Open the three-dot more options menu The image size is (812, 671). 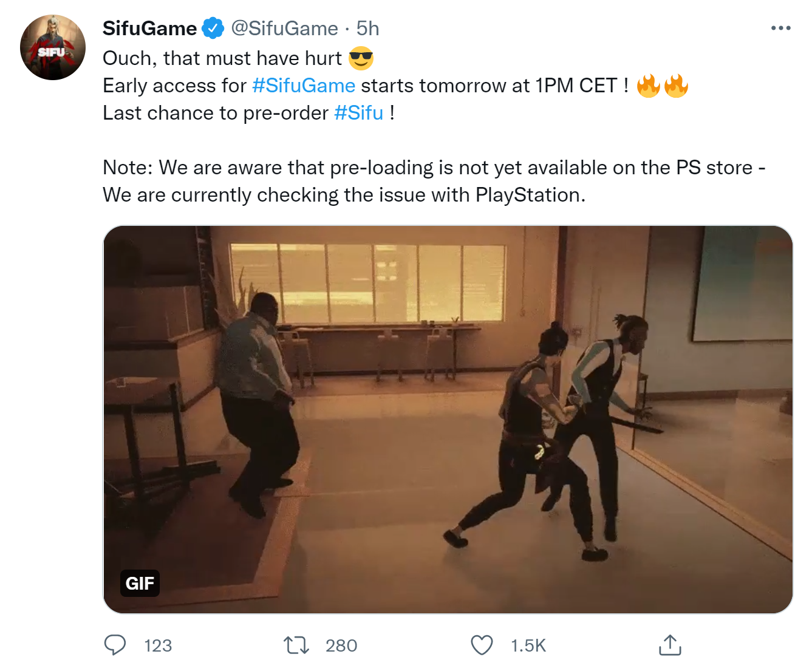tap(780, 28)
